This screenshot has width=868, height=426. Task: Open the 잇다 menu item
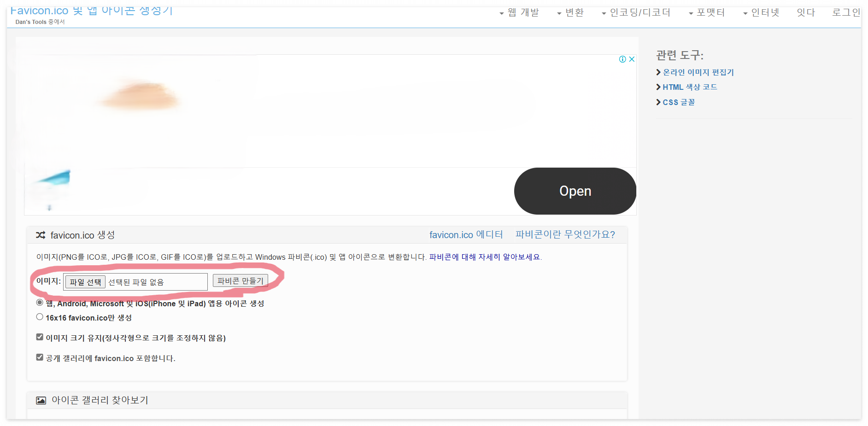pos(806,12)
